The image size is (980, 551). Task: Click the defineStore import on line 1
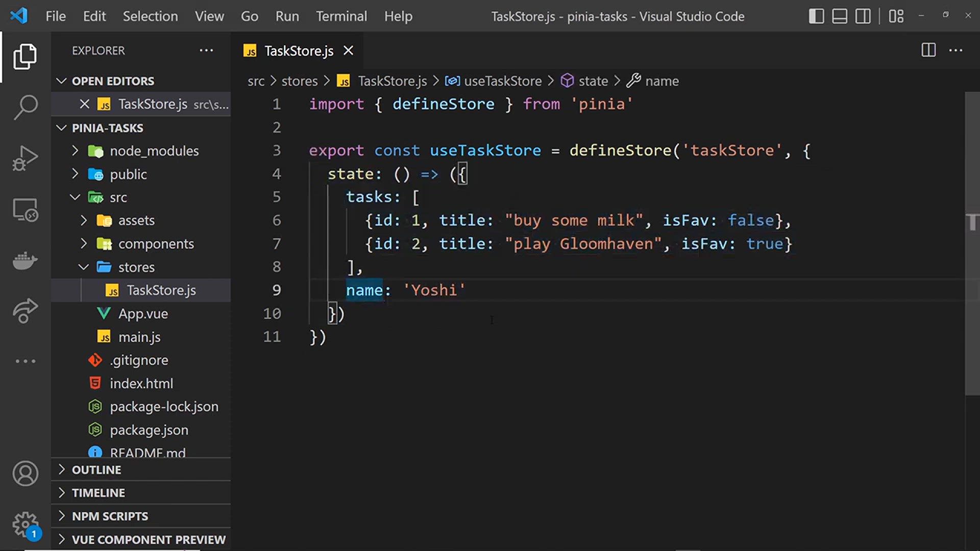click(443, 104)
